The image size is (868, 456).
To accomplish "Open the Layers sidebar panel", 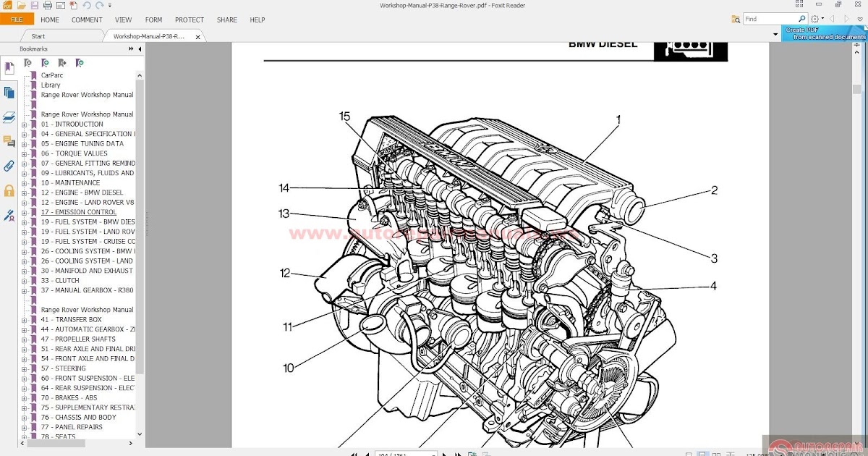I will pyautogui.click(x=9, y=117).
